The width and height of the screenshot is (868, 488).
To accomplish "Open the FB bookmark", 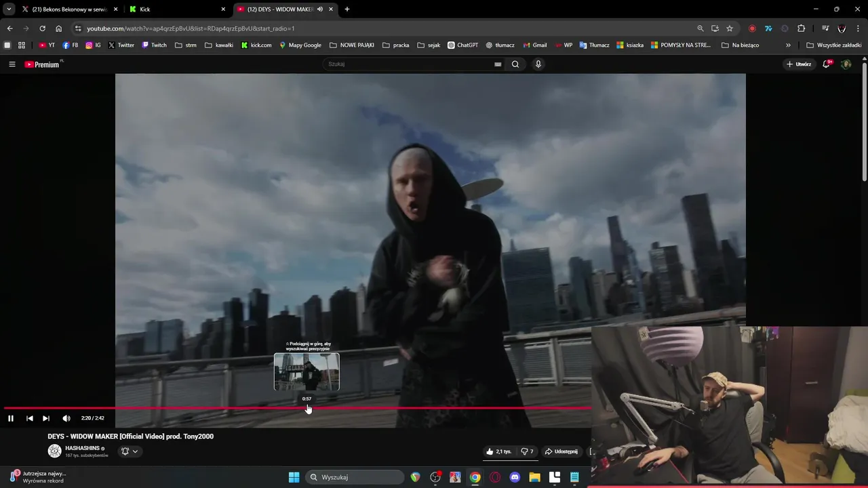I will 71,45.
